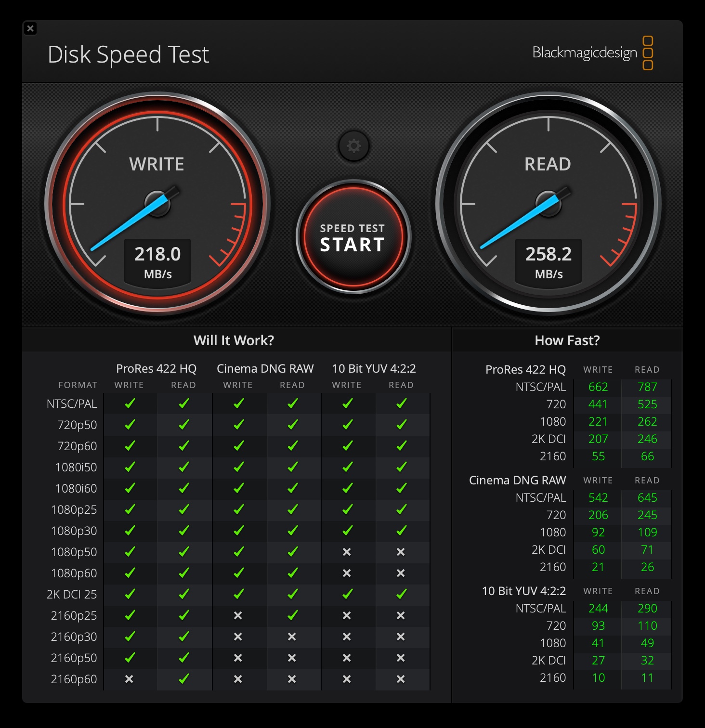Click the 10 Bit YUV write cross for 2160p25
Screen dimensions: 705x728
pyautogui.click(x=347, y=615)
